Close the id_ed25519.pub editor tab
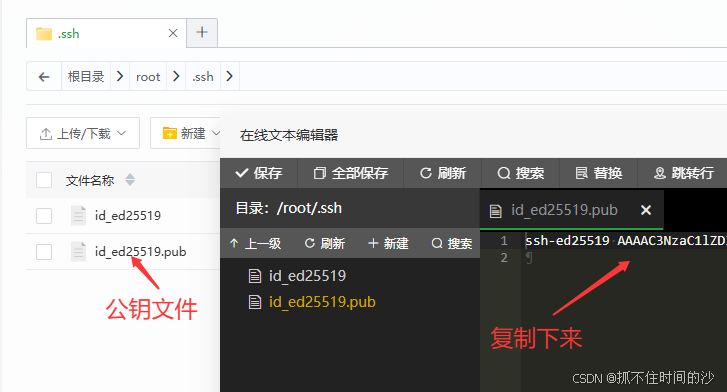This screenshot has height=392, width=727. [646, 210]
